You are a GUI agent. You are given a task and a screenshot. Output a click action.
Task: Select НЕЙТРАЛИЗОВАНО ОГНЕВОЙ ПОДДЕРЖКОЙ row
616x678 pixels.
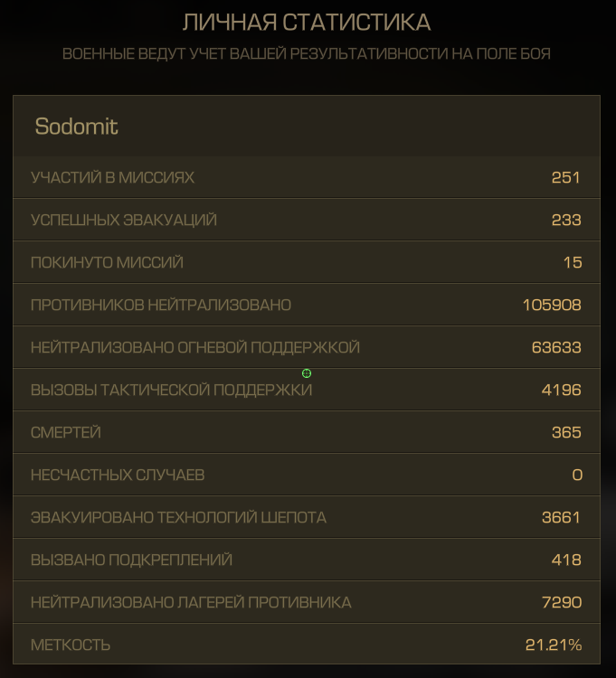[x=307, y=347]
